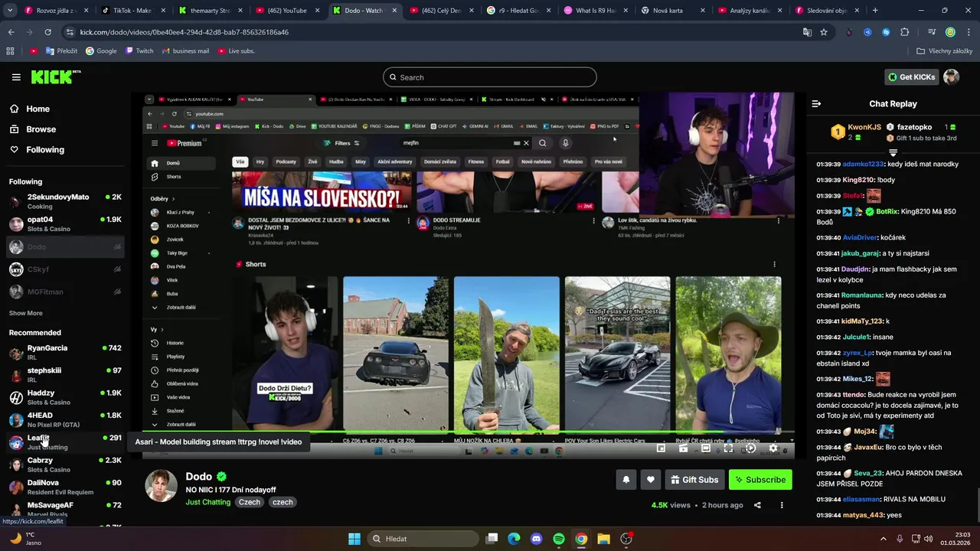Image resolution: width=980 pixels, height=551 pixels.
Task: Open the Live subs. bookmark
Action: pos(236,51)
